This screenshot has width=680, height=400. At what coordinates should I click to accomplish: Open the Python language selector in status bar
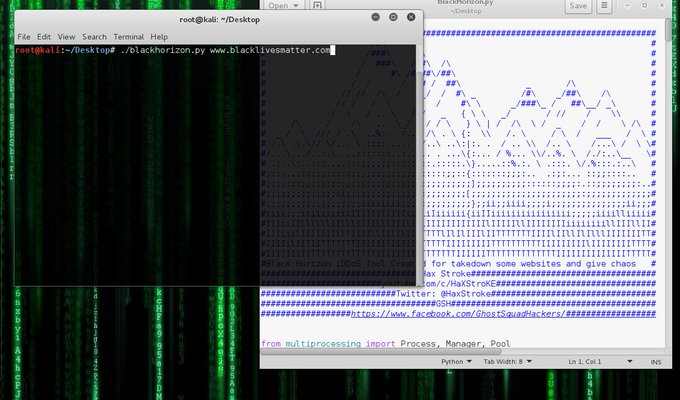[x=456, y=361]
